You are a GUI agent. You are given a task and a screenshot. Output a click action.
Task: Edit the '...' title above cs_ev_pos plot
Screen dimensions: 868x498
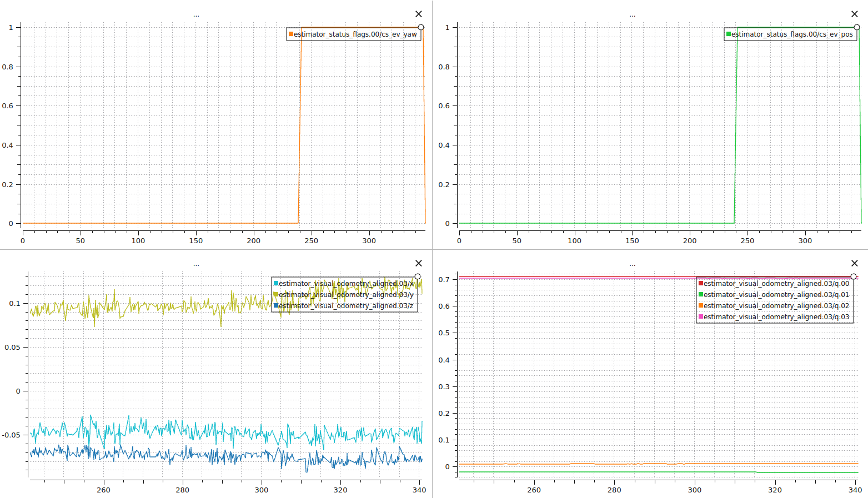[632, 16]
